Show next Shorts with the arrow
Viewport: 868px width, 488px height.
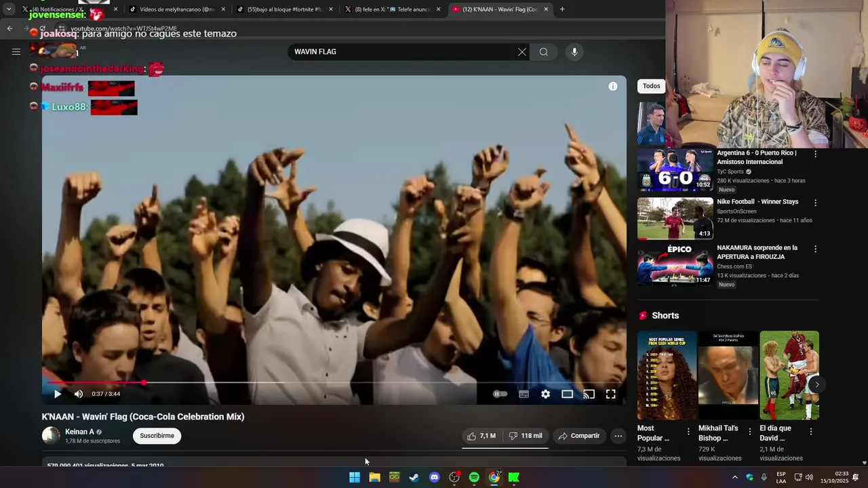[x=817, y=384]
